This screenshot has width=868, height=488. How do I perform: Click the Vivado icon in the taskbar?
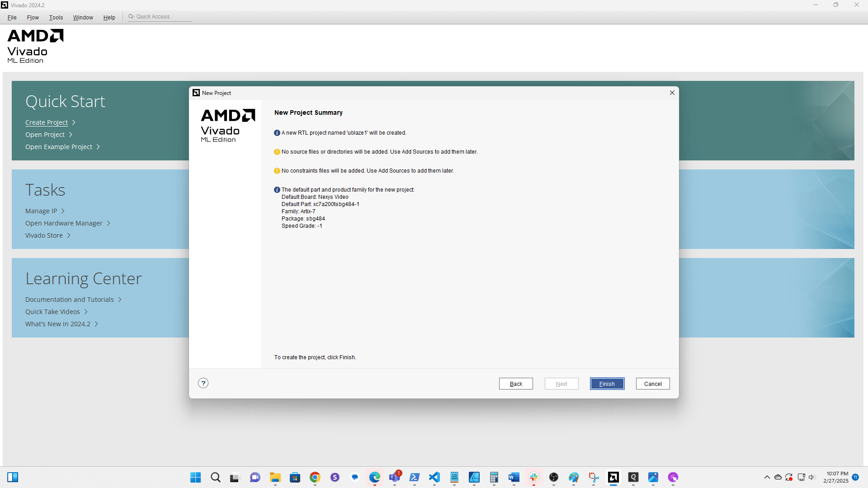click(x=613, y=477)
